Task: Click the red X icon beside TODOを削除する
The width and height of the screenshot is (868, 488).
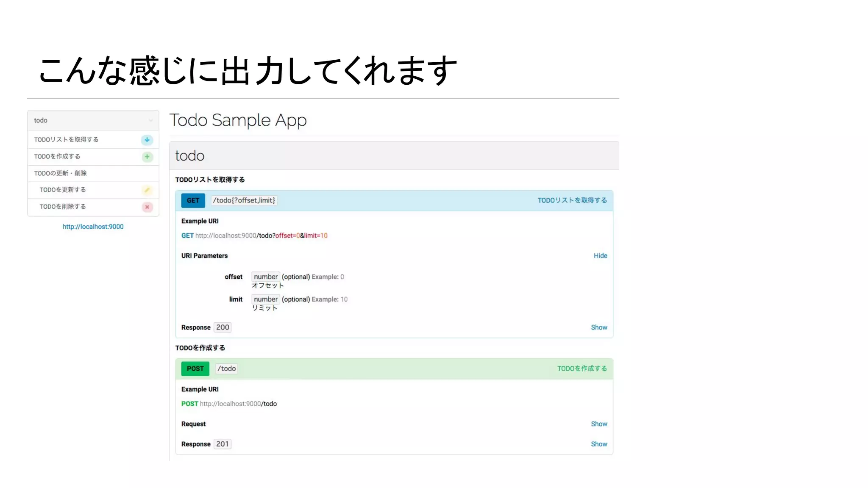Action: (147, 207)
